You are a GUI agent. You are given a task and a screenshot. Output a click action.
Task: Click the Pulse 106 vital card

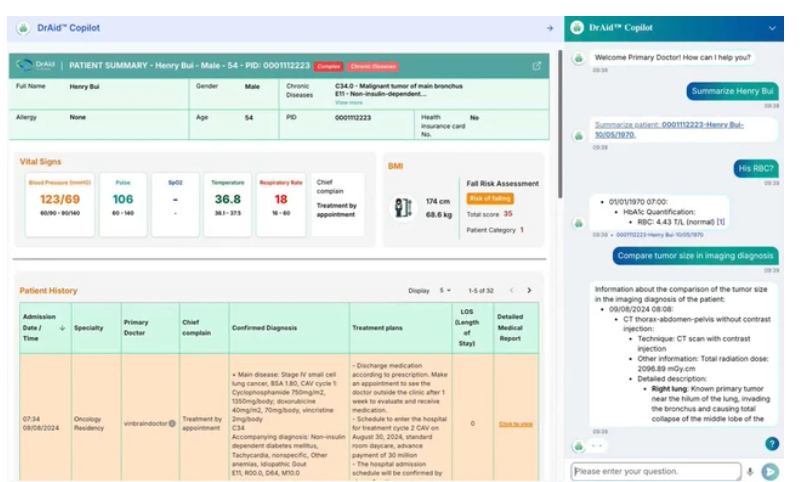[x=123, y=204]
